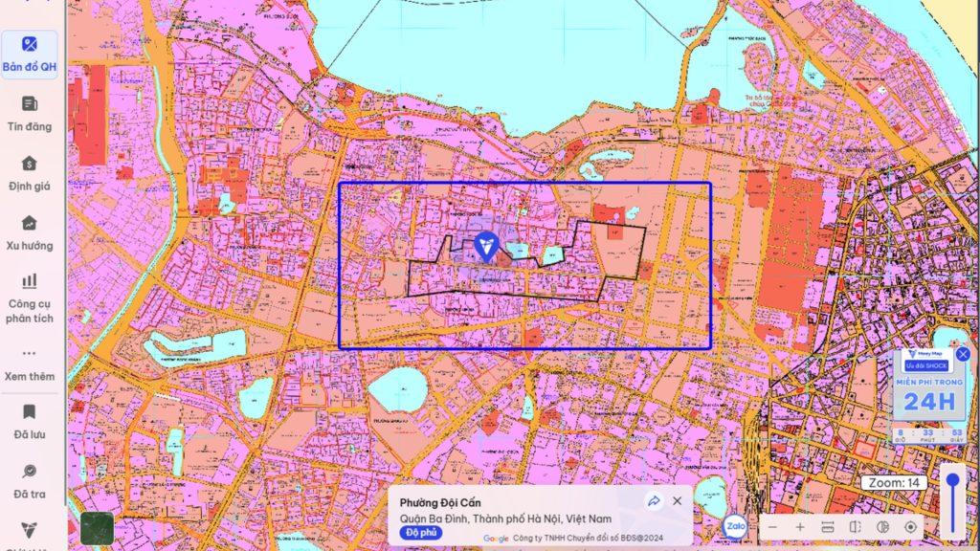Toggle map layer opacity control
Image resolution: width=980 pixels, height=551 pixels.
point(882,527)
